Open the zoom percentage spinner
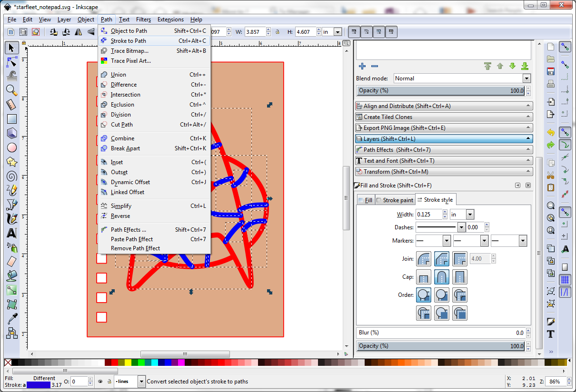 coord(559,381)
